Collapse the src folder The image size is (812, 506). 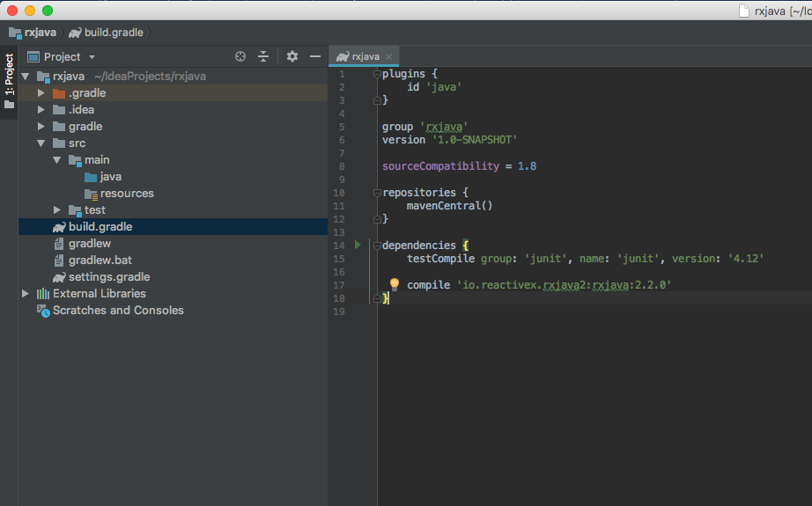pyautogui.click(x=41, y=143)
